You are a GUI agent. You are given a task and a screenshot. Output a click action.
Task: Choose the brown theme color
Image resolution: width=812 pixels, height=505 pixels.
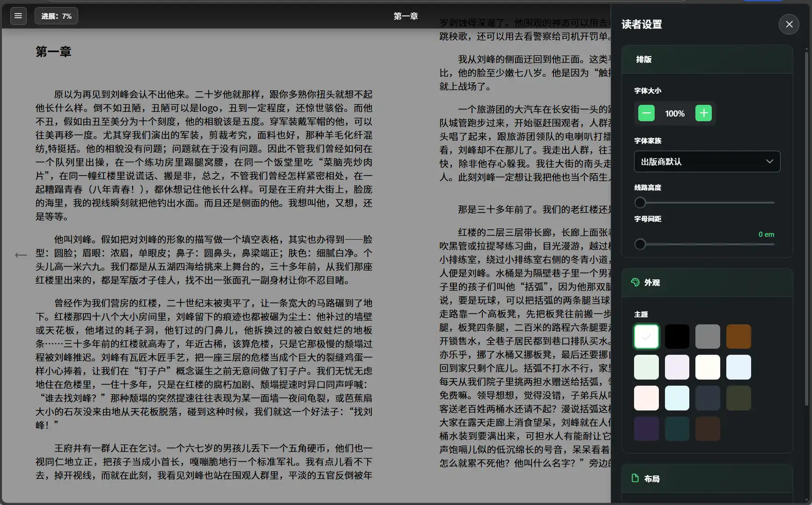[738, 337]
